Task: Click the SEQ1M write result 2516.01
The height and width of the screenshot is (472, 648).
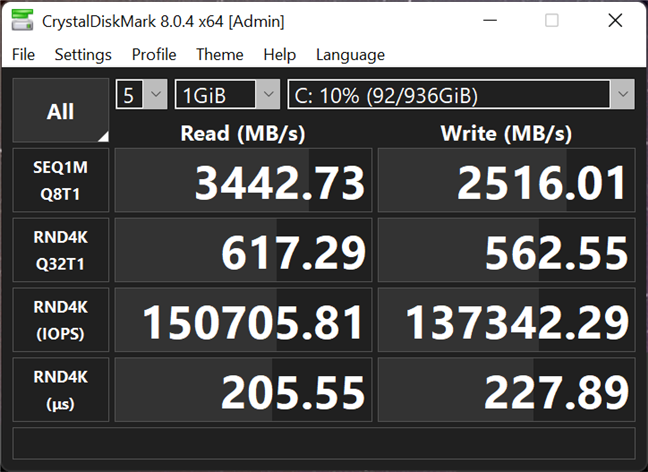Action: tap(507, 180)
